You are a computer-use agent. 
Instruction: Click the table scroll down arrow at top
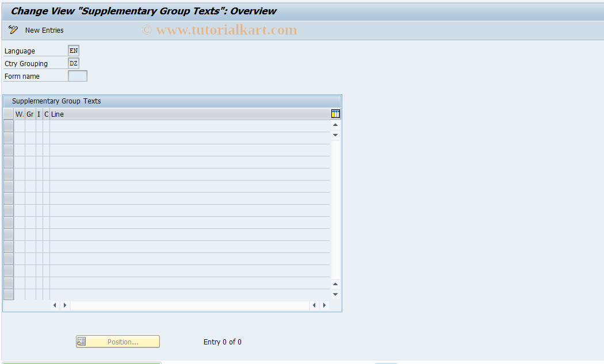[x=335, y=135]
